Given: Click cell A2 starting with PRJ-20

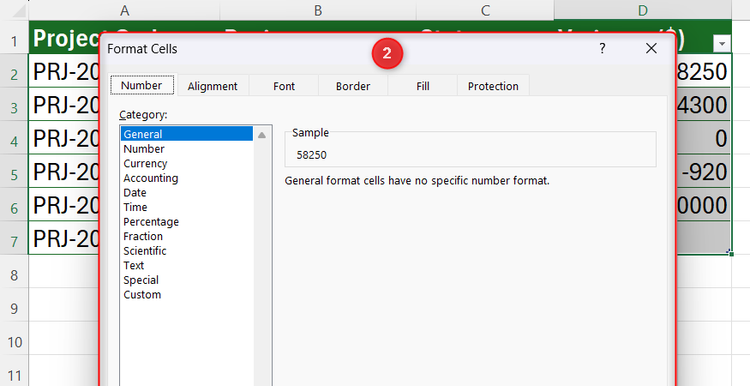Looking at the screenshot, I should point(64,71).
